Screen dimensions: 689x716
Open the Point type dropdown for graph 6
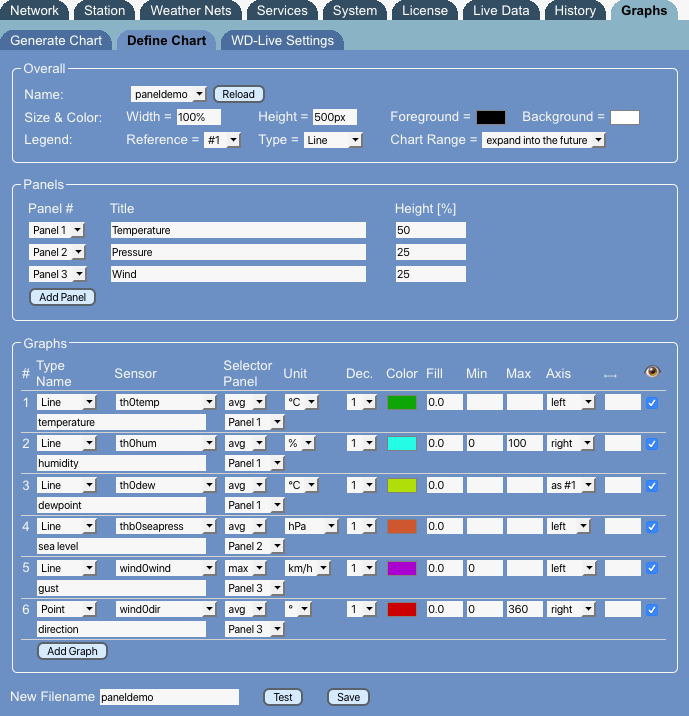pyautogui.click(x=66, y=609)
